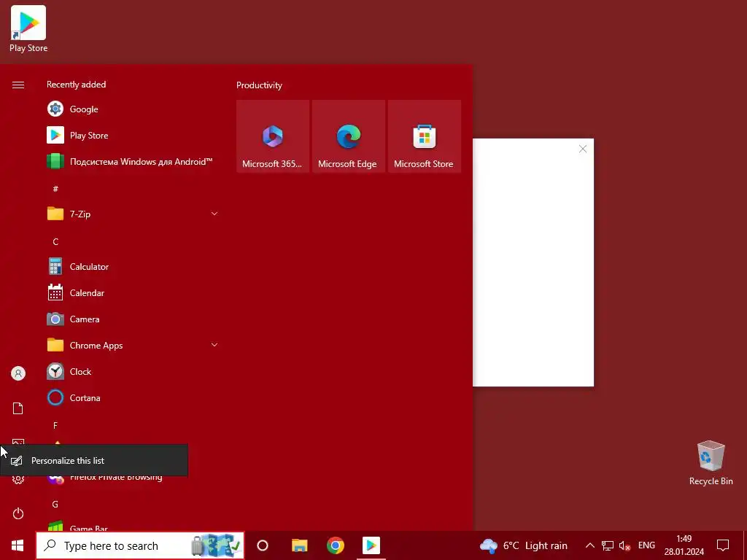Image resolution: width=747 pixels, height=560 pixels.
Task: Click the Type here to search box
Action: coord(140,545)
